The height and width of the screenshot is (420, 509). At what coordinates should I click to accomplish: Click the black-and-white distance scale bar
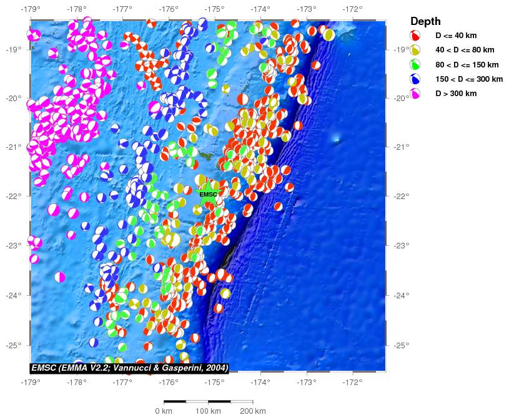[x=208, y=401]
